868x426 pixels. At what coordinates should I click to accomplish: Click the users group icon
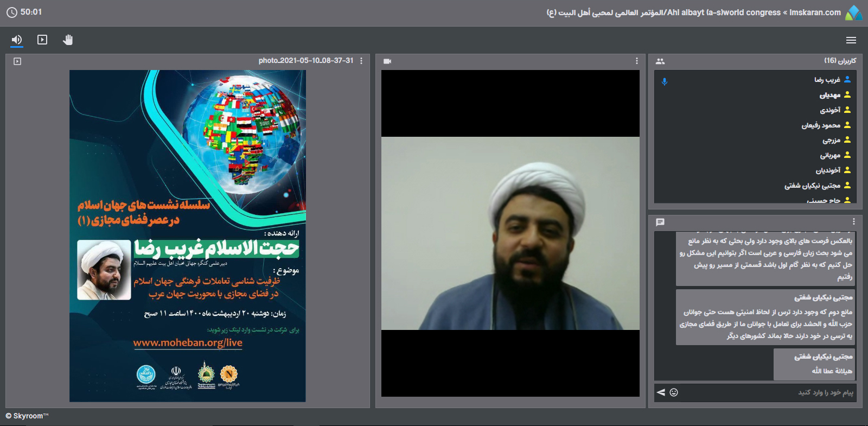coord(660,61)
